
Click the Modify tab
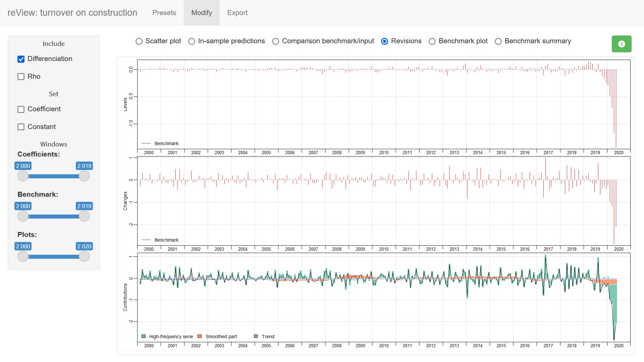pos(202,13)
